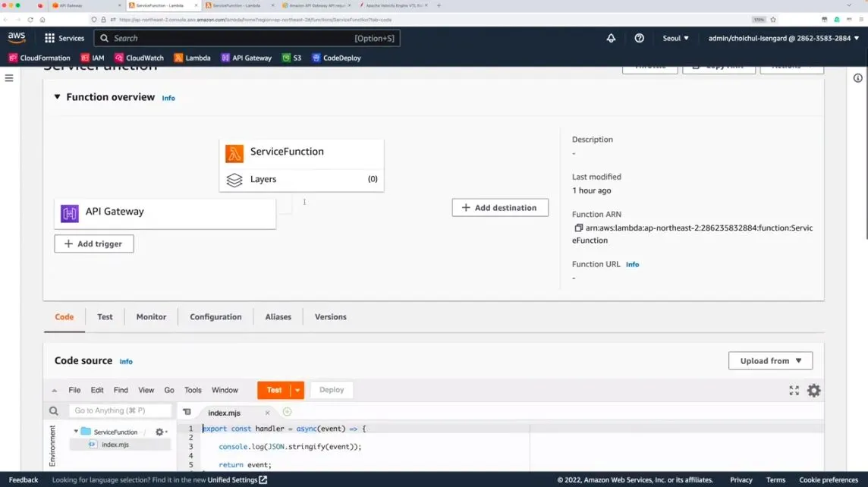Screen dimensions: 868x487
Task: Open API Gateway shortcut in favorites bar
Action: (247, 58)
